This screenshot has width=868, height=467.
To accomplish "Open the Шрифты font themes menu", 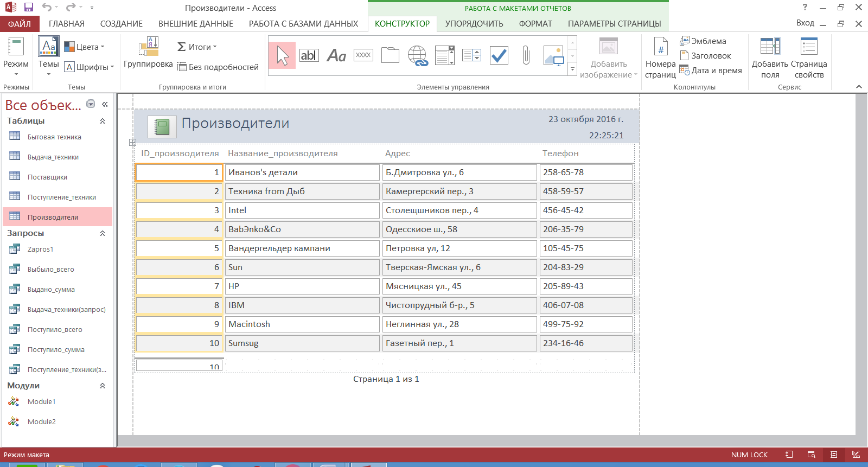I will coord(90,67).
